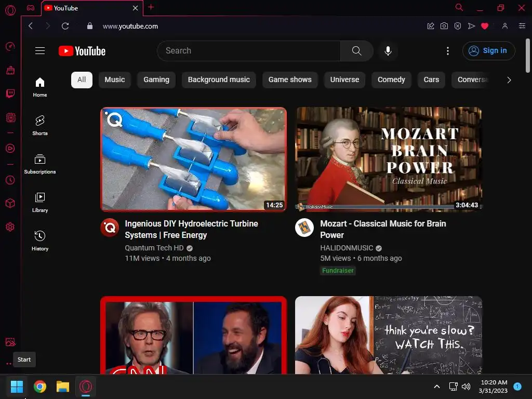Click the search magnifier button
The height and width of the screenshot is (399, 532).
point(356,51)
